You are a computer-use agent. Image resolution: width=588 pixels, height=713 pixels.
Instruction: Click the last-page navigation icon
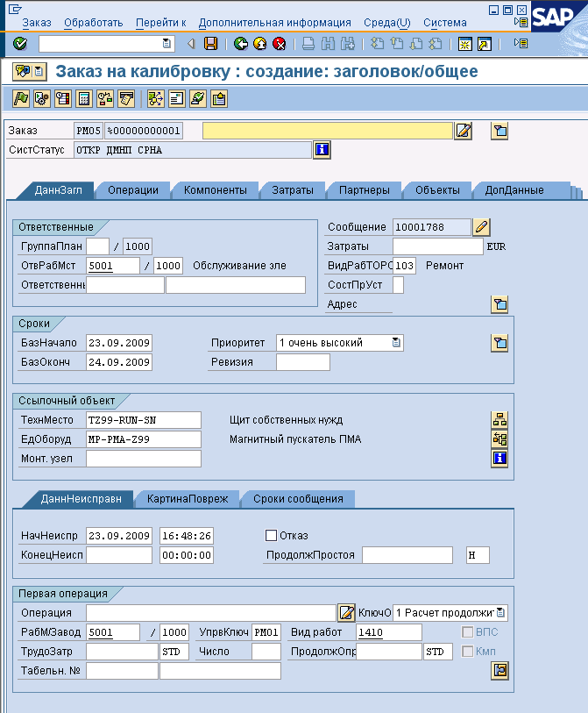point(436,44)
